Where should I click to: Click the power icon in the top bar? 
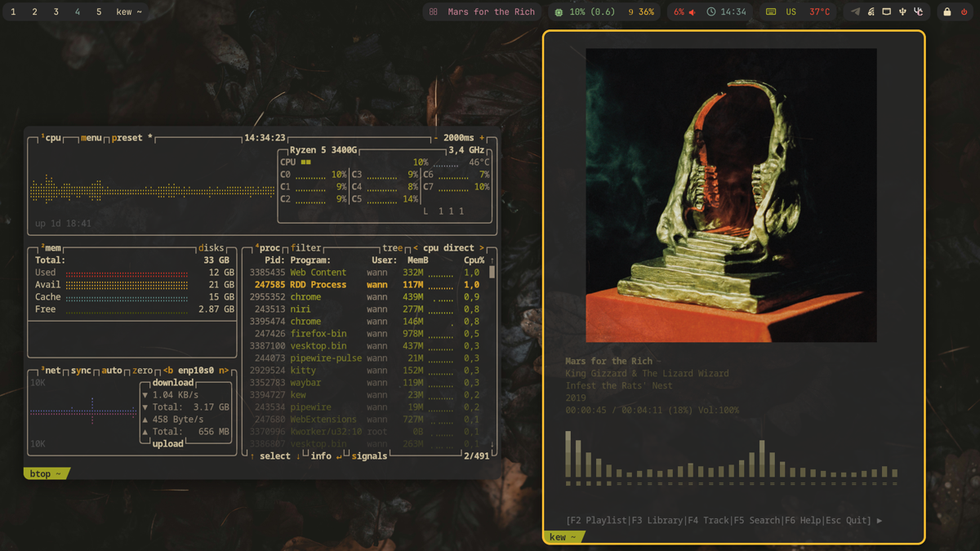[x=964, y=12]
